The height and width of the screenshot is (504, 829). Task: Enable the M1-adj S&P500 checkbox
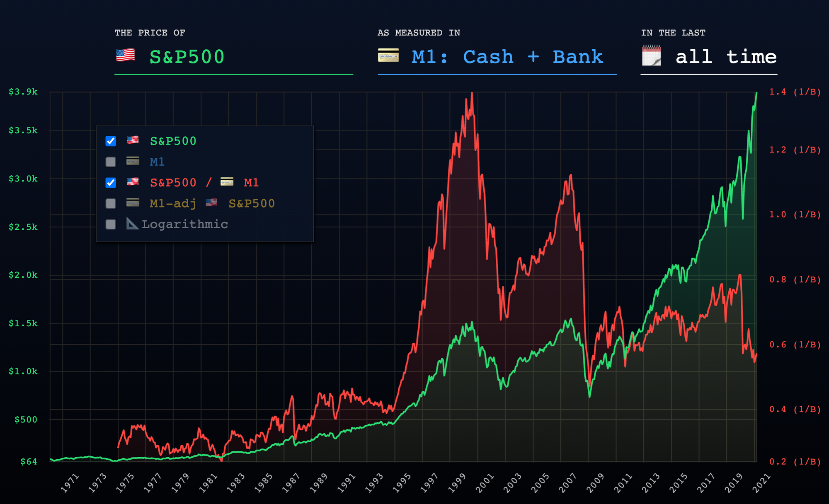(x=111, y=203)
